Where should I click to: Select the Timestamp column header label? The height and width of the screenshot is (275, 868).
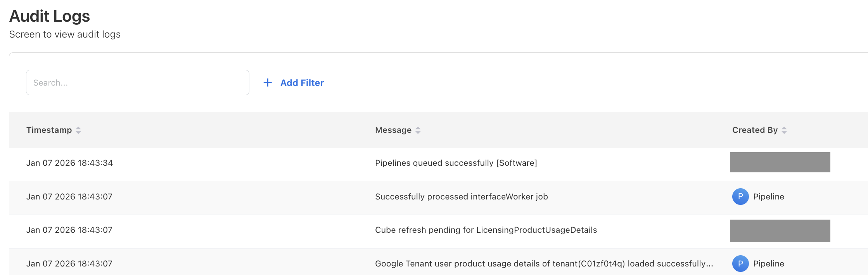coord(49,130)
